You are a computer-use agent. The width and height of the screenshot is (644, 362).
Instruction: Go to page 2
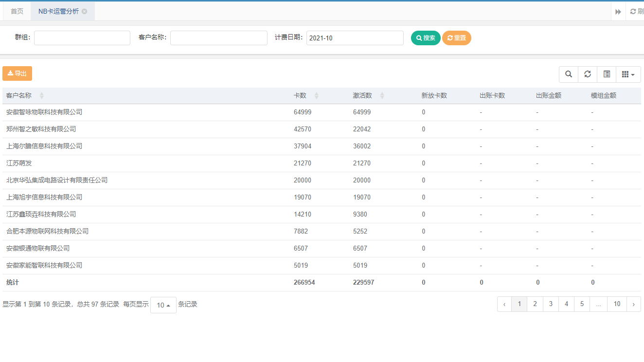click(x=535, y=304)
